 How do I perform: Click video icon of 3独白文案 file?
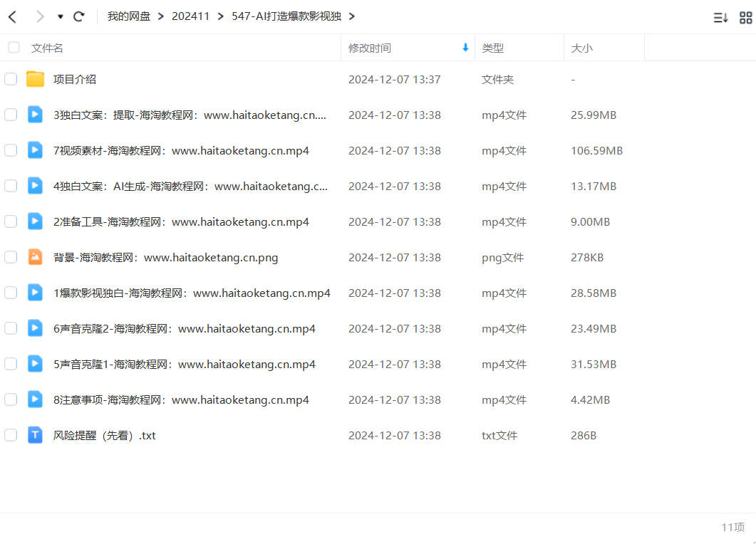pos(35,114)
